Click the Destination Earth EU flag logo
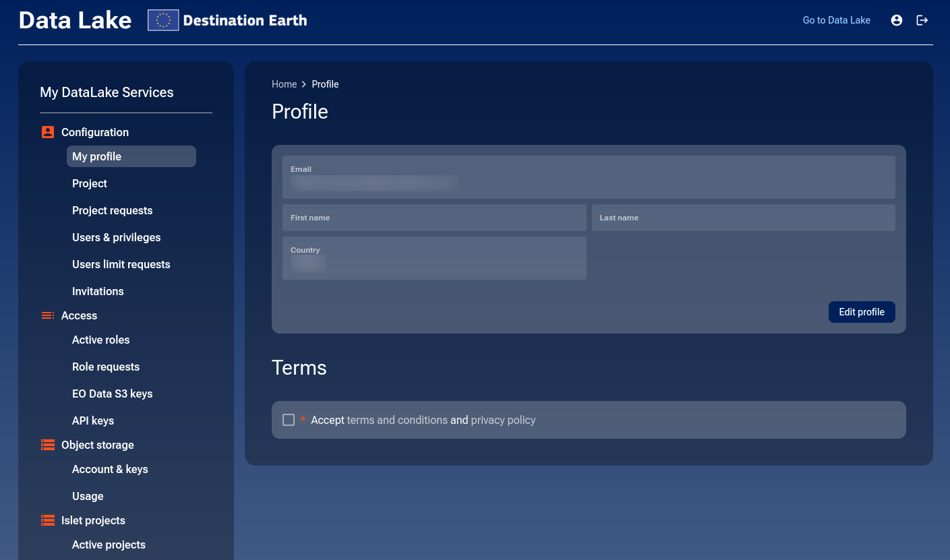950x560 pixels. click(x=162, y=20)
